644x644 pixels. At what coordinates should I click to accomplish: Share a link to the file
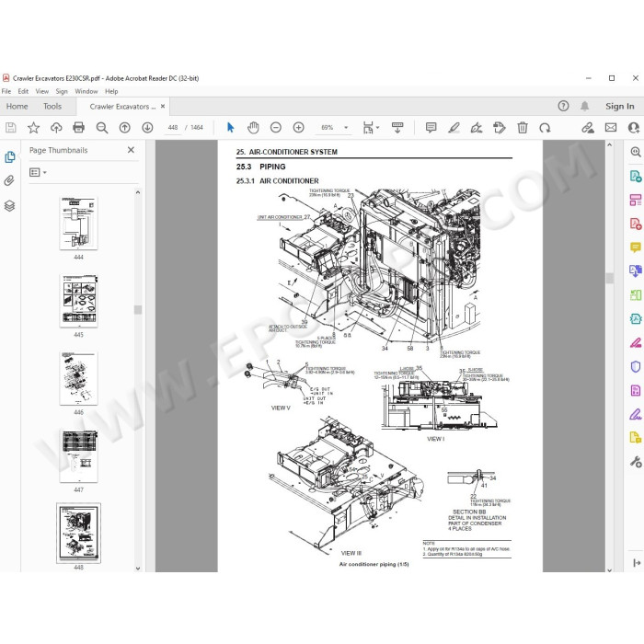[x=588, y=128]
